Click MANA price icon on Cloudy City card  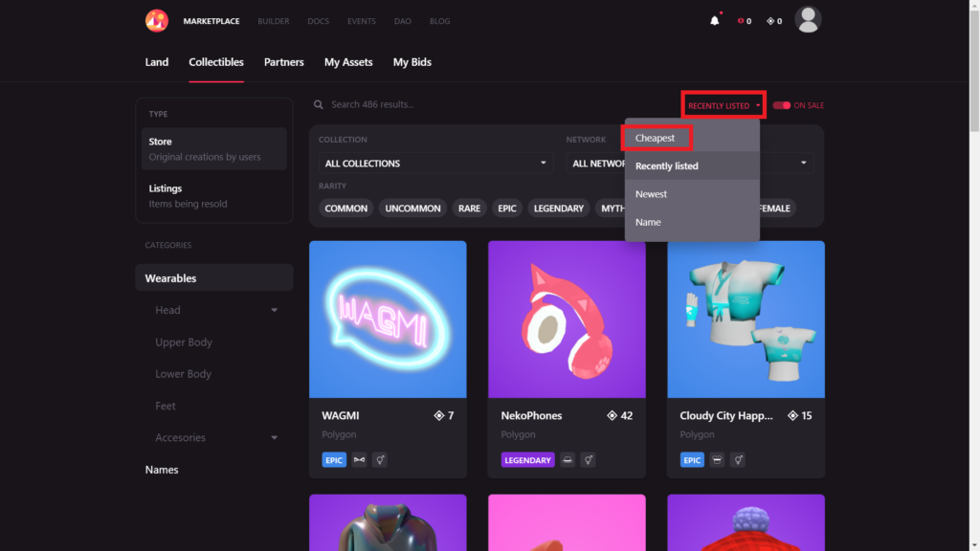point(792,415)
